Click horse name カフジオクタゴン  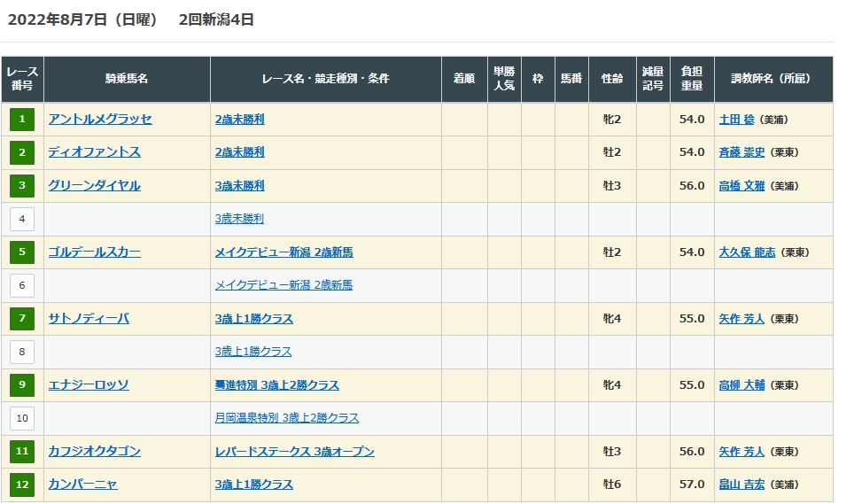point(94,452)
